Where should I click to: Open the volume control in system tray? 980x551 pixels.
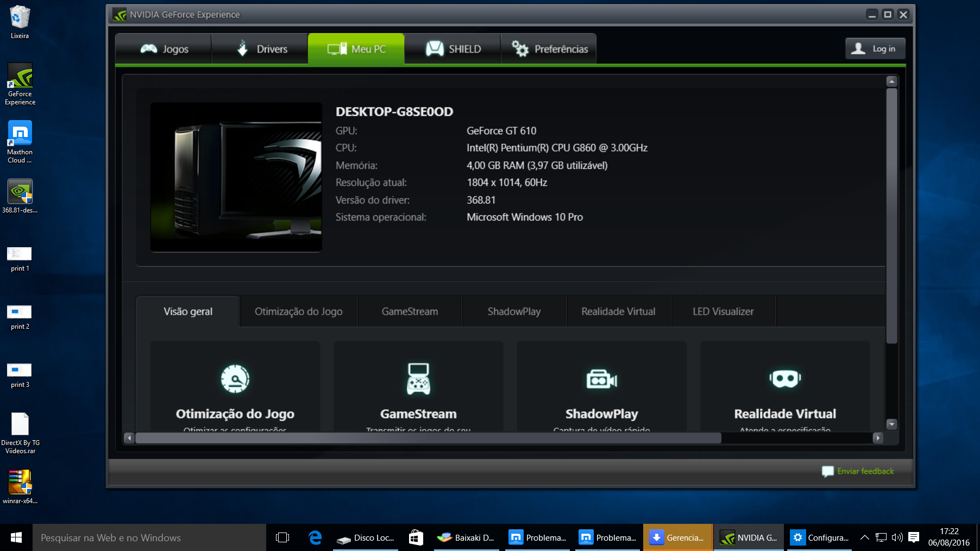[897, 537]
